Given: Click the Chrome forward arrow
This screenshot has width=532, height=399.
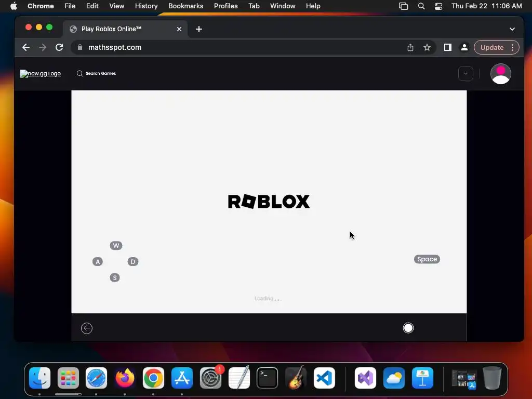Looking at the screenshot, I should (x=43, y=47).
